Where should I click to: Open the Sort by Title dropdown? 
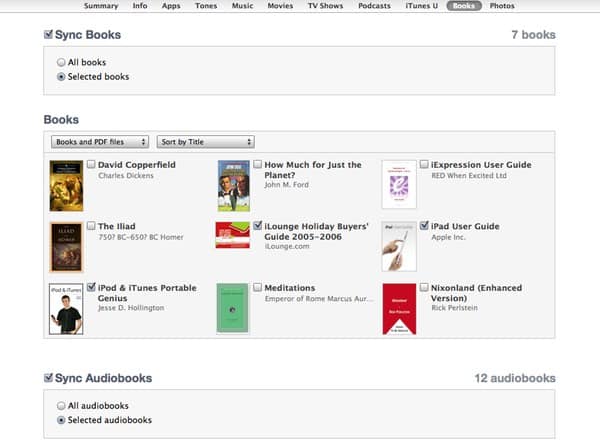coord(205,142)
